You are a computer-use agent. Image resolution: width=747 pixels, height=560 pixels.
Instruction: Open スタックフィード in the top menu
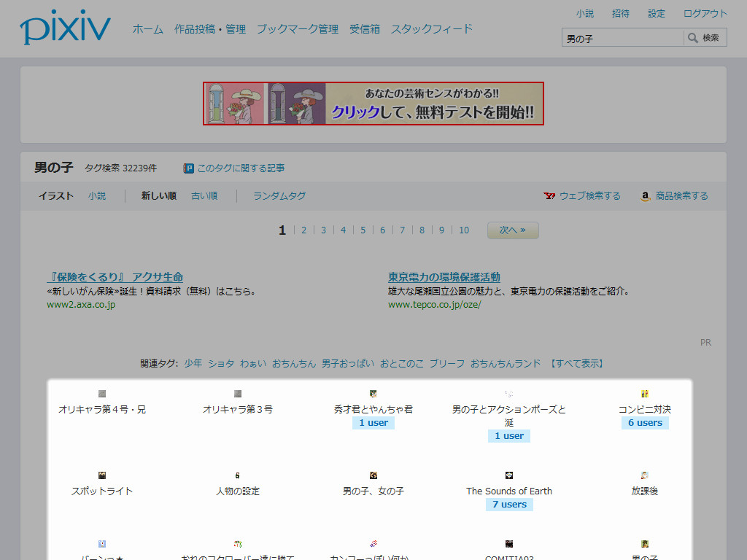(432, 29)
